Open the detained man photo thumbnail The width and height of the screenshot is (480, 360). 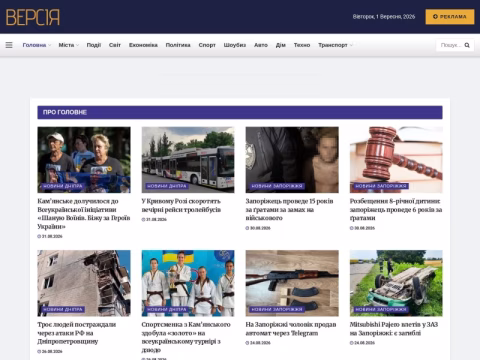(292, 160)
